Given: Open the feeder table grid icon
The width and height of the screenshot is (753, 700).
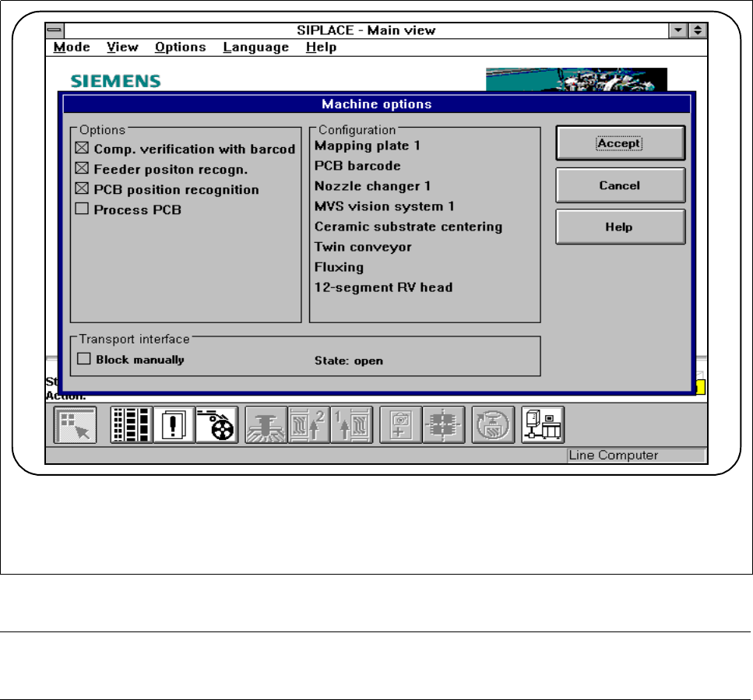Looking at the screenshot, I should click(x=132, y=425).
